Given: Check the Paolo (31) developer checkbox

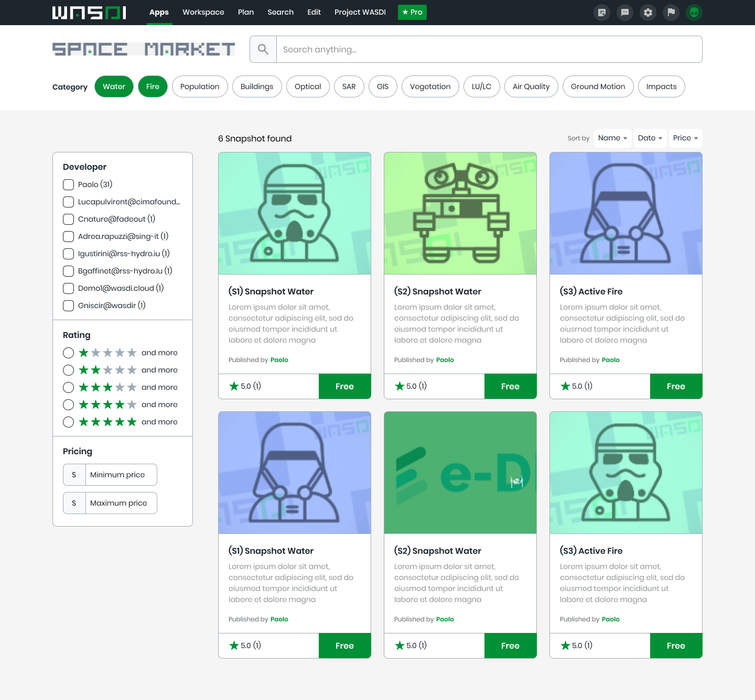Looking at the screenshot, I should (68, 184).
